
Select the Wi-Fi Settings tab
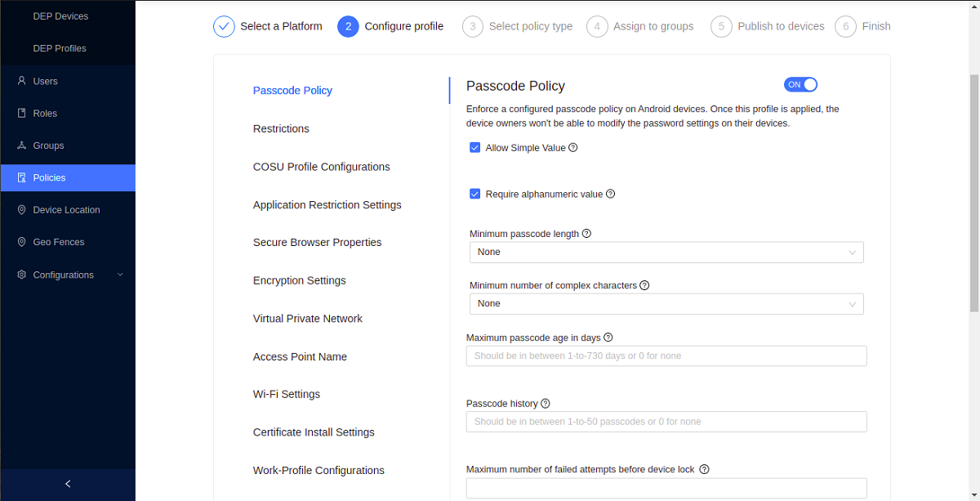pyautogui.click(x=287, y=394)
